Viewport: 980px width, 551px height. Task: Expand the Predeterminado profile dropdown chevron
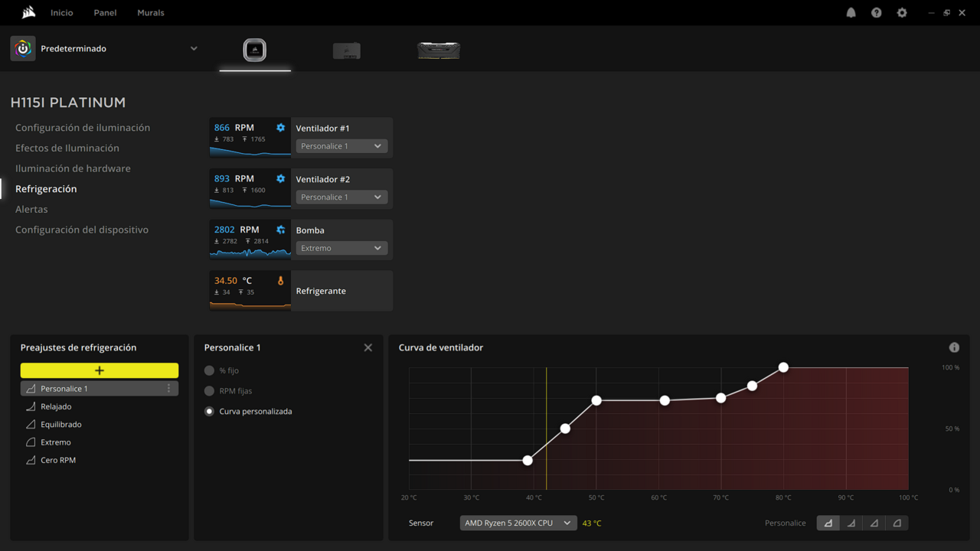tap(194, 48)
